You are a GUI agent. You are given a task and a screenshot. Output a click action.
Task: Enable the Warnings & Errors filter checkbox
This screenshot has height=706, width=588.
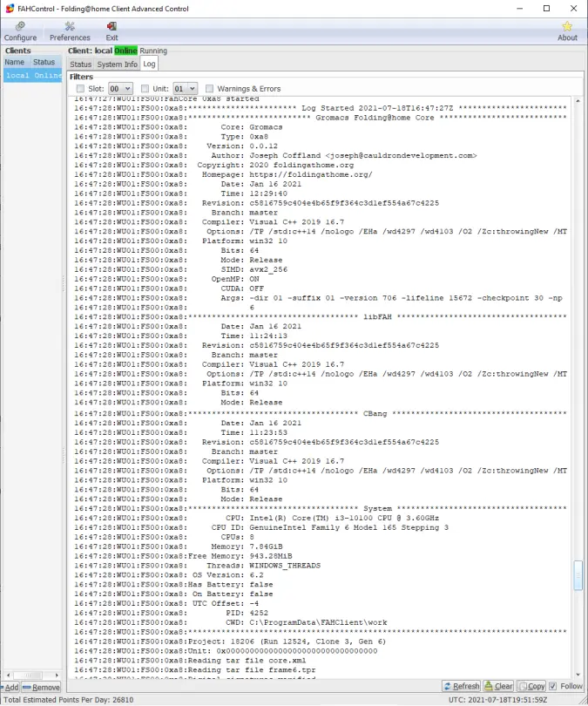coord(209,89)
